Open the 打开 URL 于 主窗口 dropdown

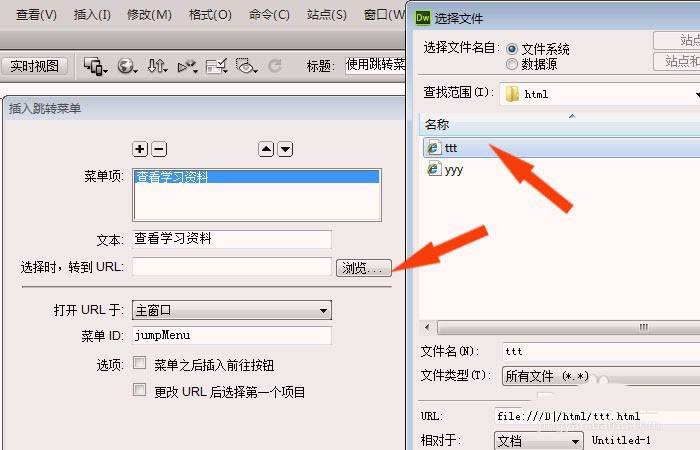pyautogui.click(x=232, y=310)
